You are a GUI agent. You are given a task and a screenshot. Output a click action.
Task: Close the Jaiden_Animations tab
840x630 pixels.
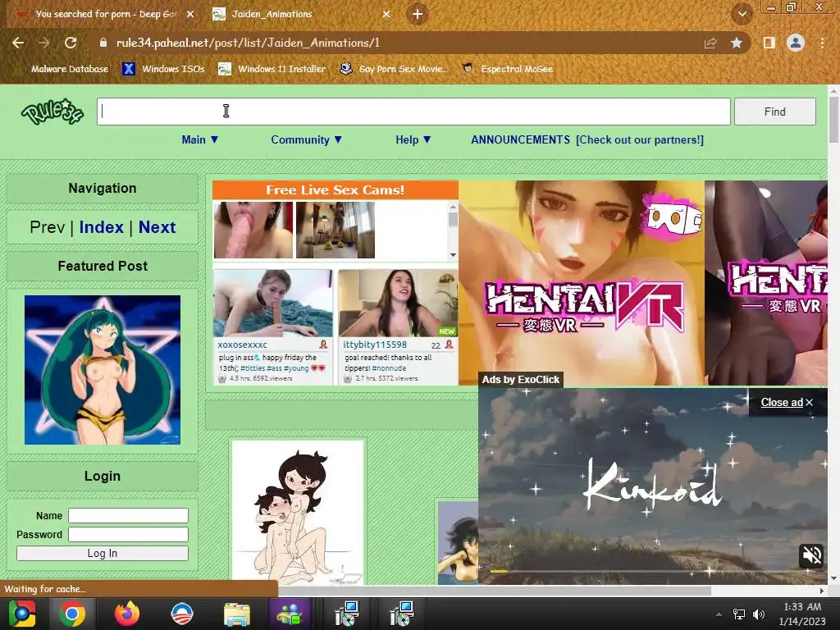pyautogui.click(x=386, y=14)
